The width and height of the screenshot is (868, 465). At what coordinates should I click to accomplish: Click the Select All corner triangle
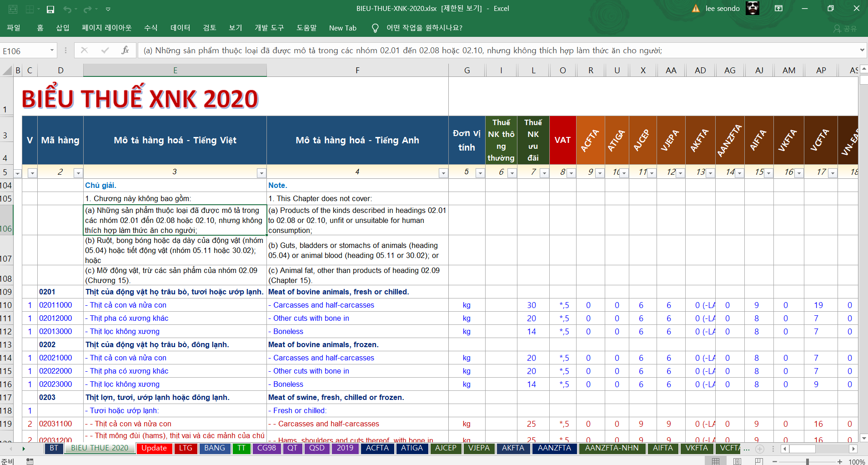click(8, 71)
